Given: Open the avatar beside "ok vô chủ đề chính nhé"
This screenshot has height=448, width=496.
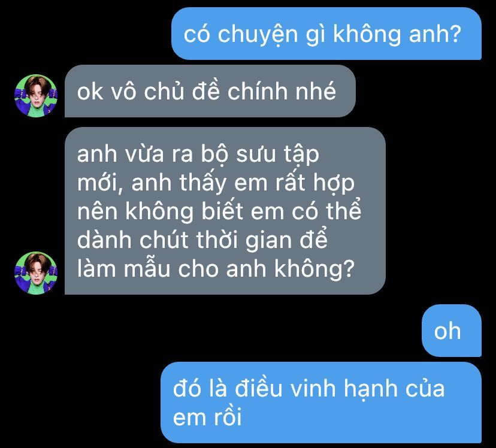Looking at the screenshot, I should [x=36, y=96].
